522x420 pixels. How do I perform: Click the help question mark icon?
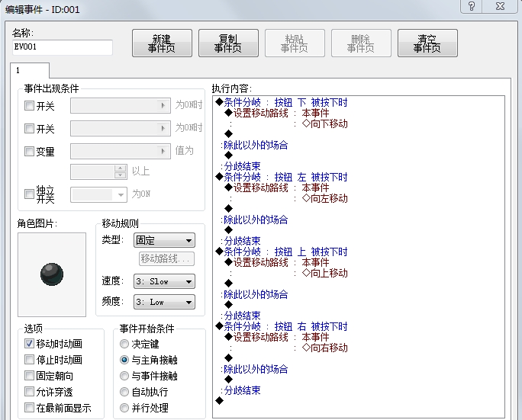pyautogui.click(x=471, y=6)
